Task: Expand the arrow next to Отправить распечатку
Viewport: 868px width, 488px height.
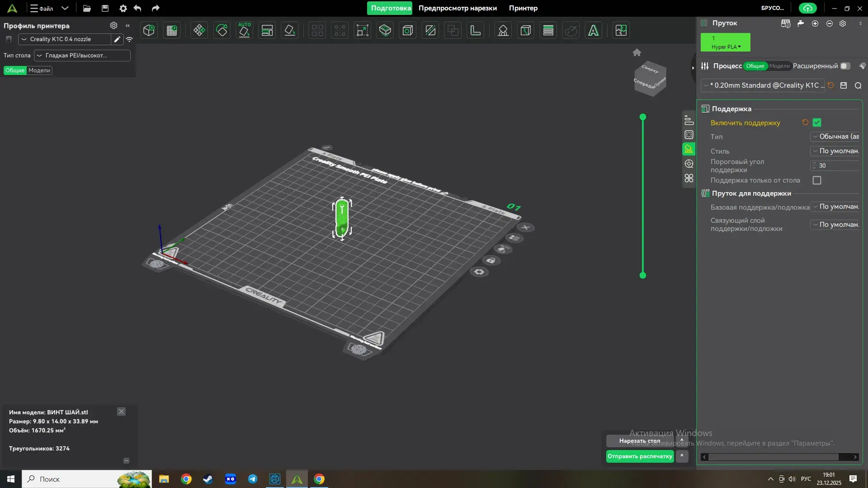Action: pos(682,456)
